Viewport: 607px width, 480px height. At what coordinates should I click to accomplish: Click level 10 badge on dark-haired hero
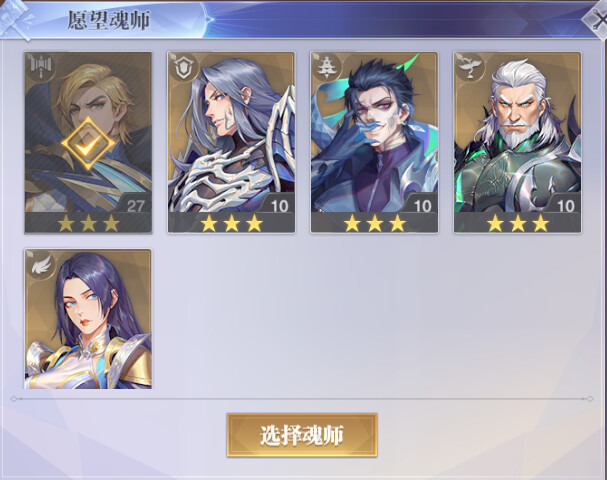(422, 206)
